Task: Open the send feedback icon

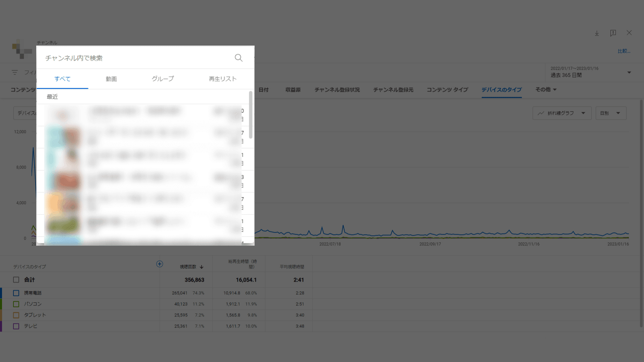Action: [613, 33]
